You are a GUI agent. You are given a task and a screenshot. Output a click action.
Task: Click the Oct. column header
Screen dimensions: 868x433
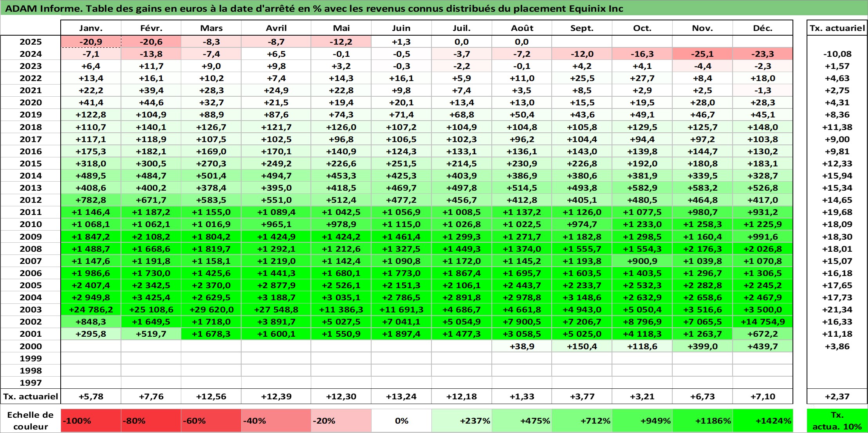(642, 28)
